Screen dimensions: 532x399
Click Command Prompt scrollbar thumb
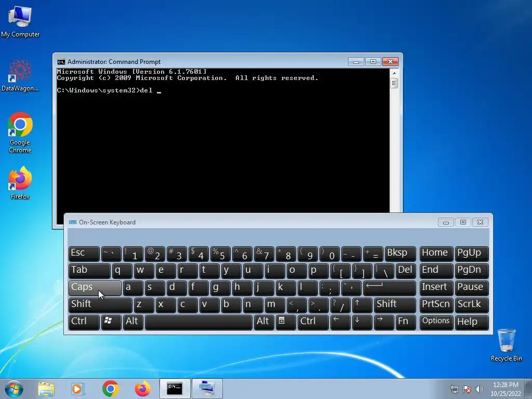394,83
